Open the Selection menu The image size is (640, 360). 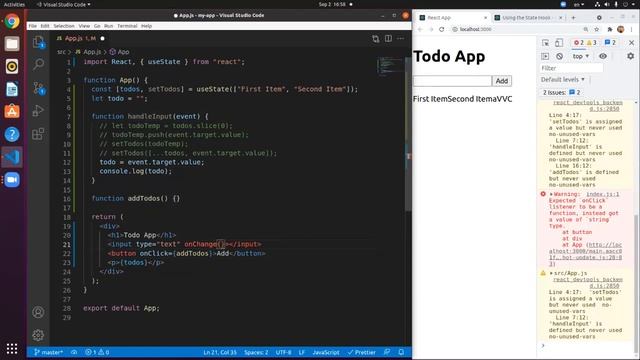pyautogui.click(x=64, y=26)
